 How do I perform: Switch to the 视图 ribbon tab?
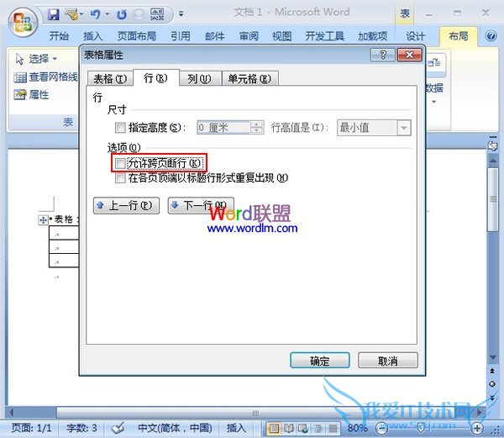pyautogui.click(x=282, y=35)
